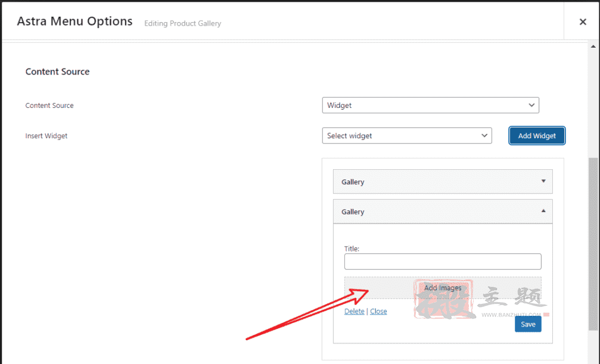The image size is (600, 364).
Task: Click the Close link under gallery
Action: point(378,311)
